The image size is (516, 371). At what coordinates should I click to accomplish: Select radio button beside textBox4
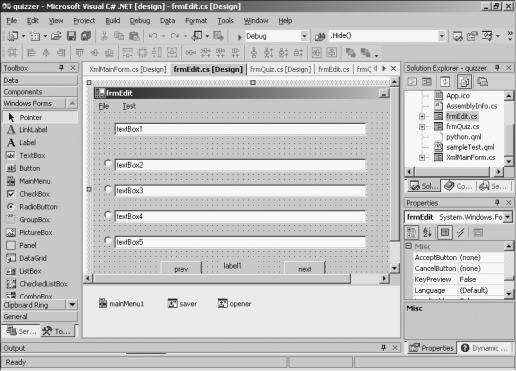(x=107, y=215)
